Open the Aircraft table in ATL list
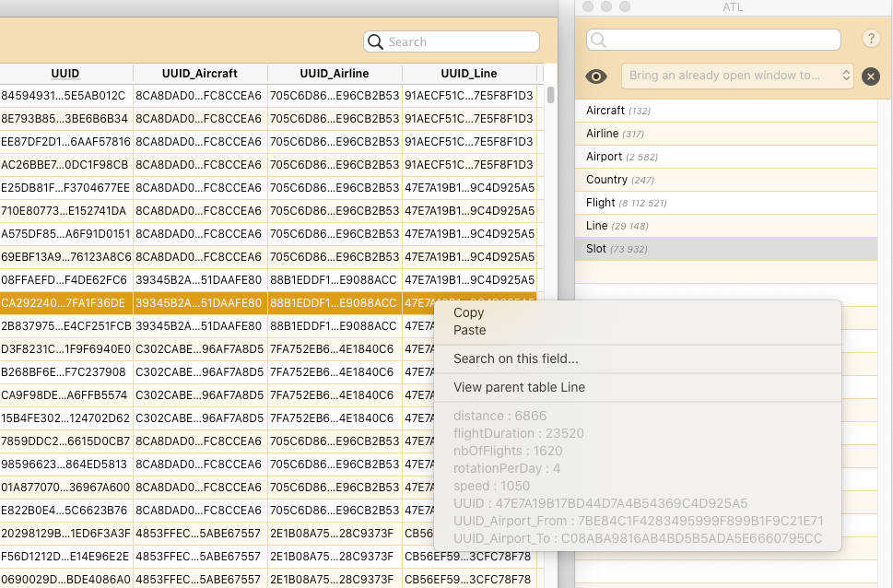 point(726,111)
